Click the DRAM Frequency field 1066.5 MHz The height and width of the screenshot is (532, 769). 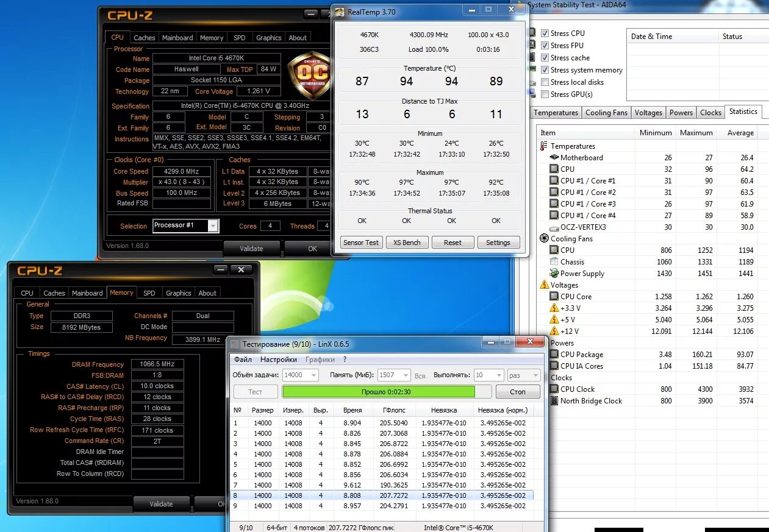coord(157,364)
